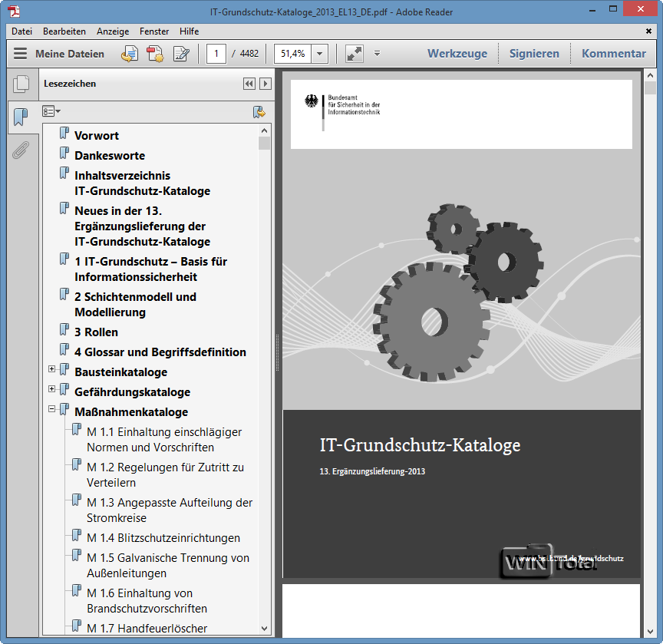This screenshot has height=644, width=663.
Task: Open the Datei menu
Action: (21, 31)
